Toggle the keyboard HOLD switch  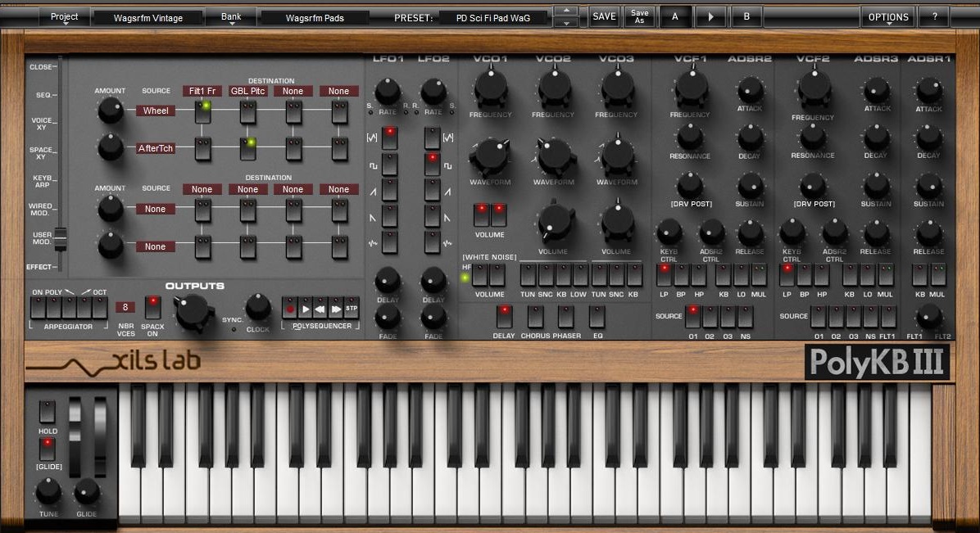click(47, 413)
